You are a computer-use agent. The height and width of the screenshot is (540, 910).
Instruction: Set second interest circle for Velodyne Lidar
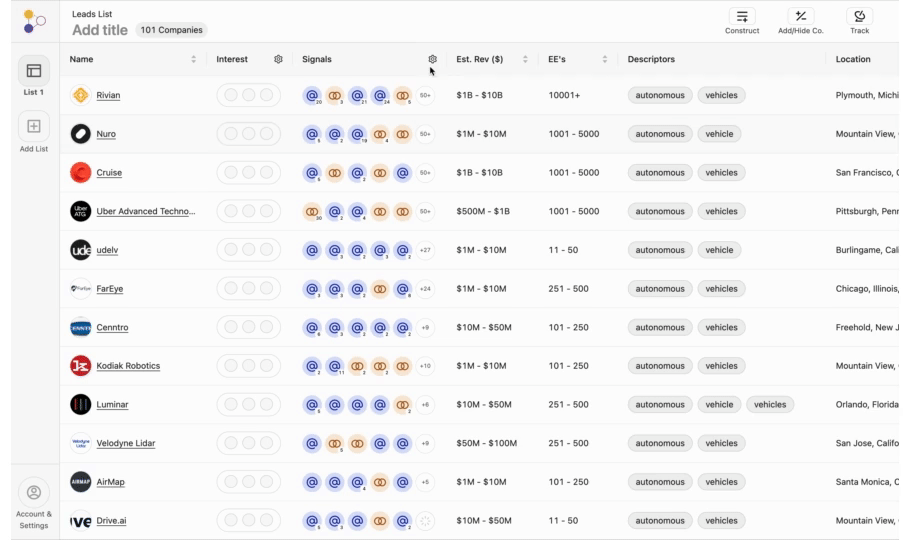[x=248, y=444]
